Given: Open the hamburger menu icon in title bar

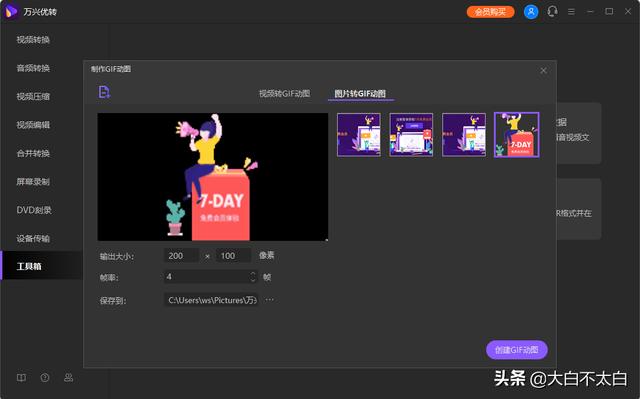Looking at the screenshot, I should [x=571, y=12].
